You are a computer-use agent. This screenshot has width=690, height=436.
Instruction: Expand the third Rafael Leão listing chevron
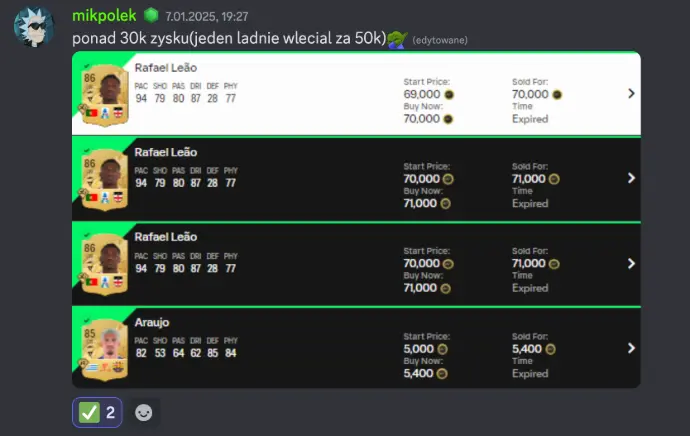tap(631, 263)
